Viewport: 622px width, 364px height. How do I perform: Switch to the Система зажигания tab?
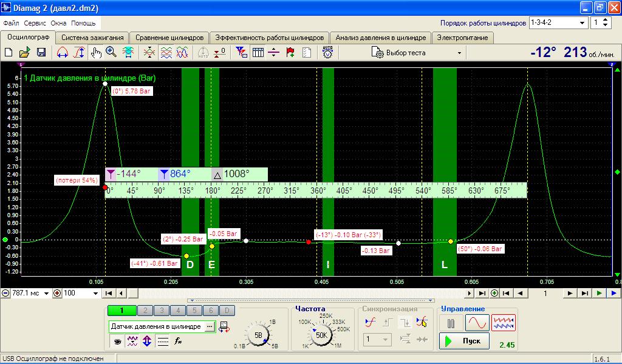tap(92, 38)
